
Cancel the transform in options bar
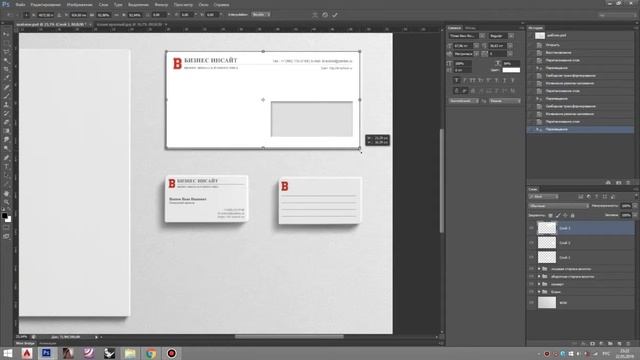click(x=325, y=15)
